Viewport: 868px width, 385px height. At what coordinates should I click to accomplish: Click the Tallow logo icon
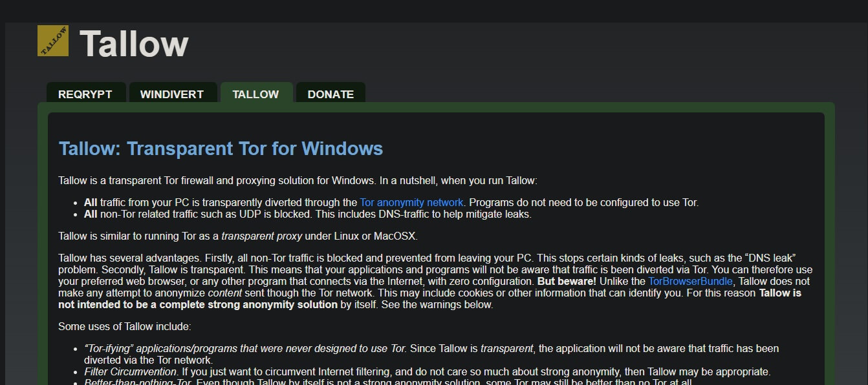point(53,41)
